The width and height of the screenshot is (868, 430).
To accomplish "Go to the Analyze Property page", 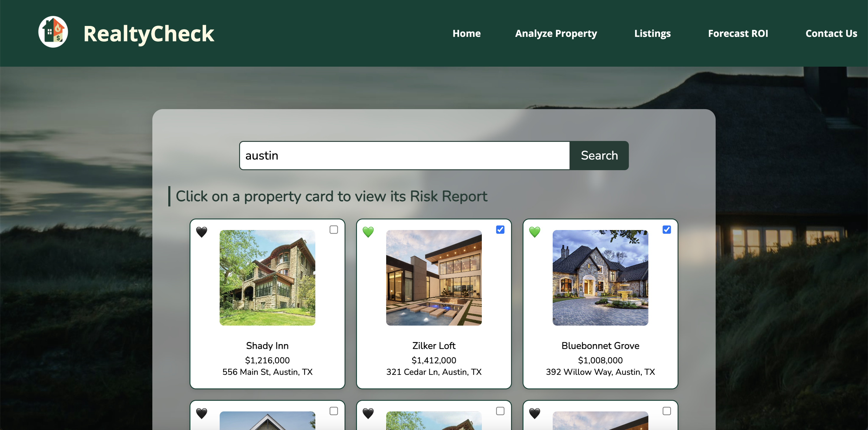I will (x=556, y=33).
